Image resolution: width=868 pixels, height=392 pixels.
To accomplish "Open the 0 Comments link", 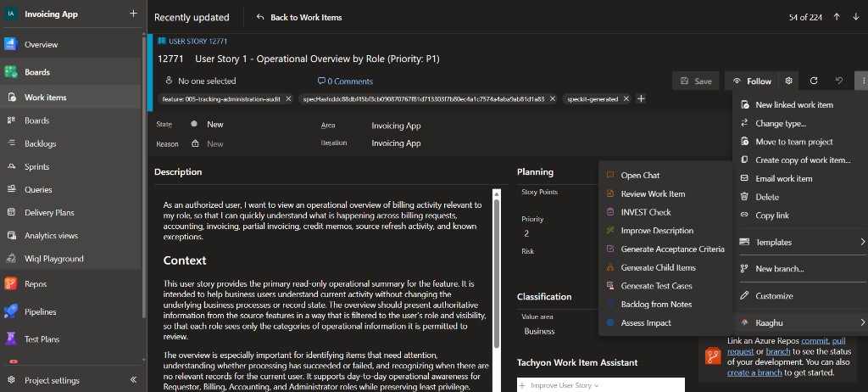I will (x=346, y=81).
